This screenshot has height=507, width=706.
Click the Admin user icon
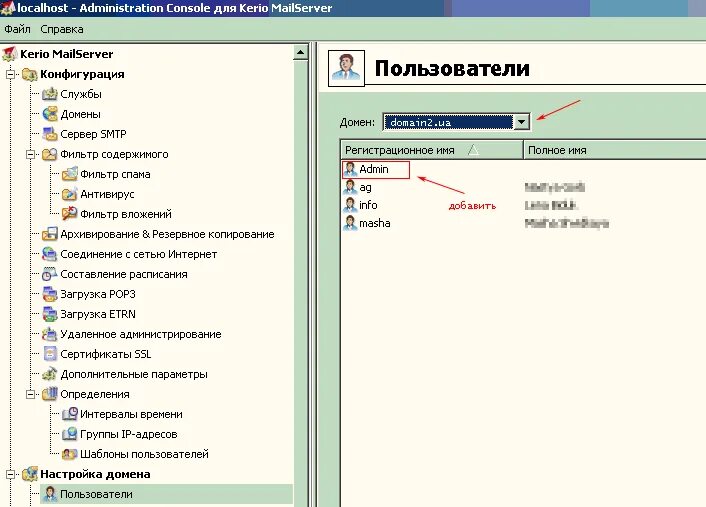pos(350,169)
